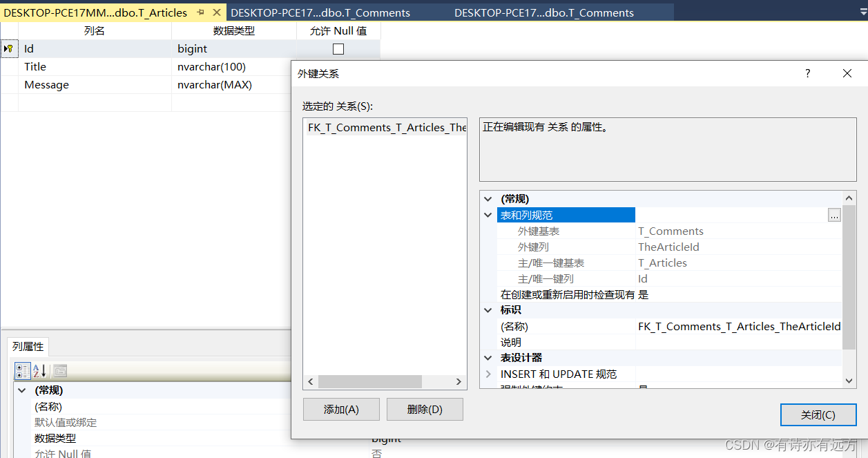Collapse the (常规) section in column properties panel

[22, 390]
